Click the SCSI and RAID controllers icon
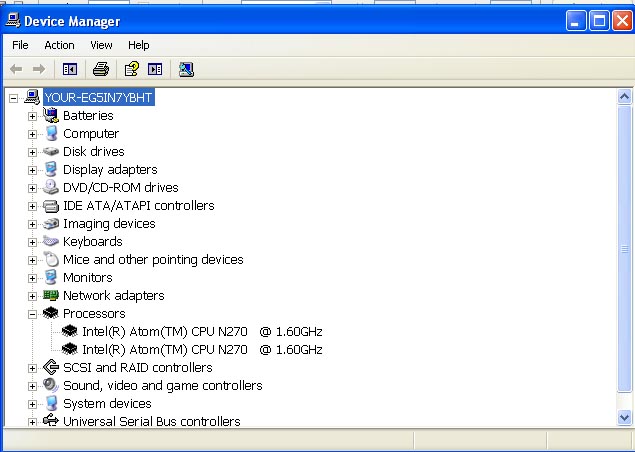635x452 pixels. [51, 367]
